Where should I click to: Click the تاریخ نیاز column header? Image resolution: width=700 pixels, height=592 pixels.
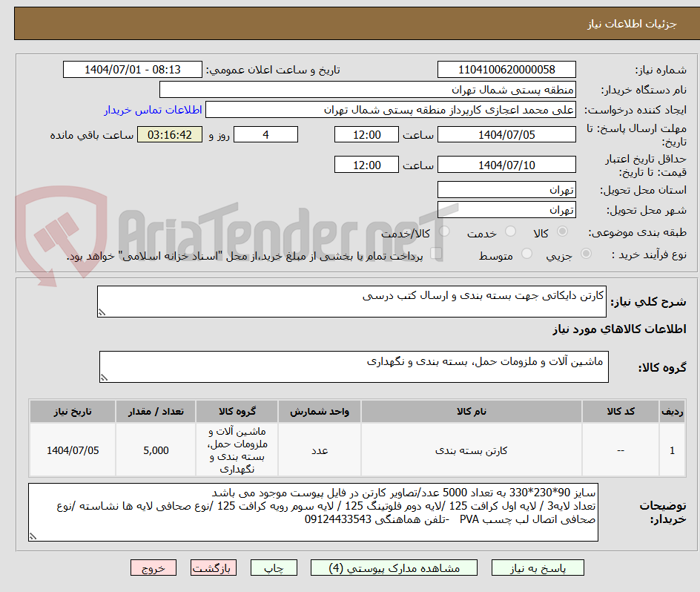click(x=73, y=411)
